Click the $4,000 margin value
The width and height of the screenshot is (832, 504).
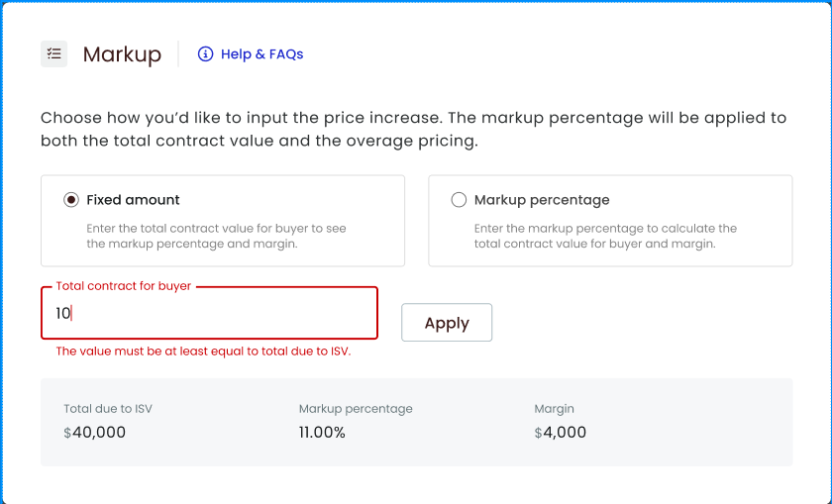click(561, 433)
